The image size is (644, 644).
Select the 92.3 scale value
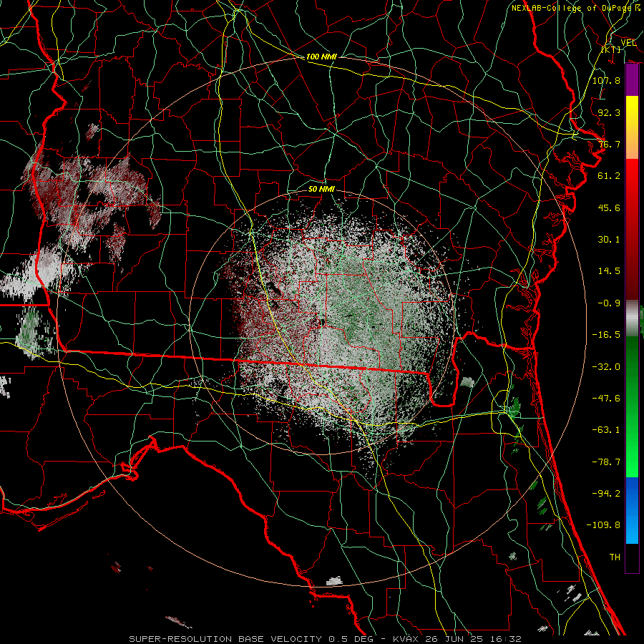coord(609,112)
